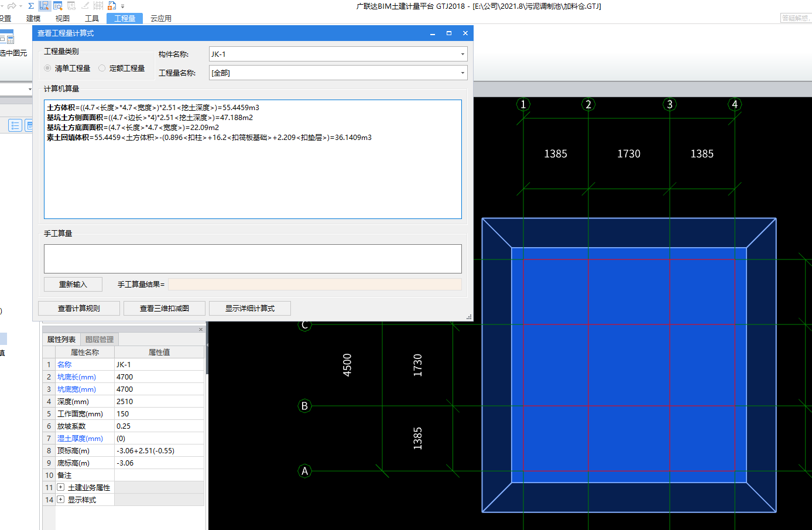
Task: Click the 湿土厚度(mm) property name
Action: (x=80, y=439)
